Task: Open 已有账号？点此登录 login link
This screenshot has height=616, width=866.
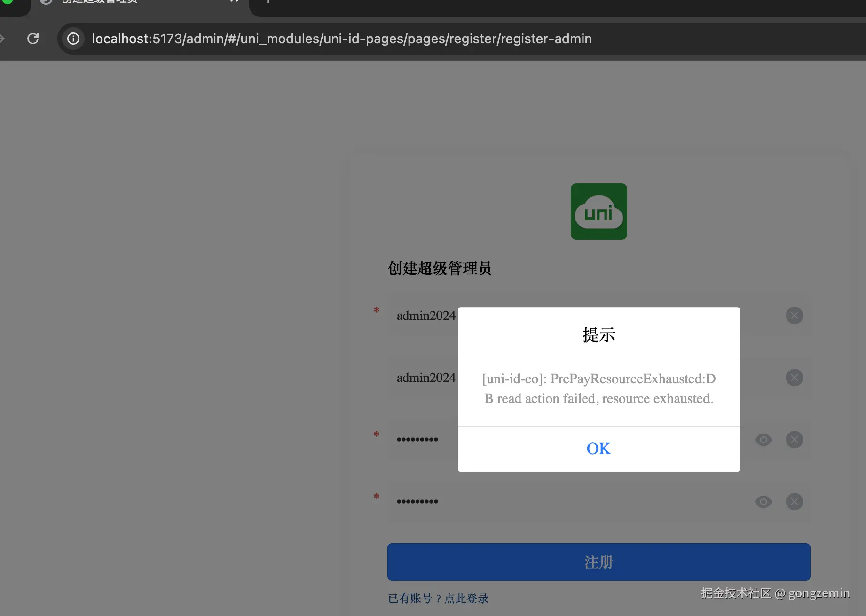Action: (x=438, y=599)
